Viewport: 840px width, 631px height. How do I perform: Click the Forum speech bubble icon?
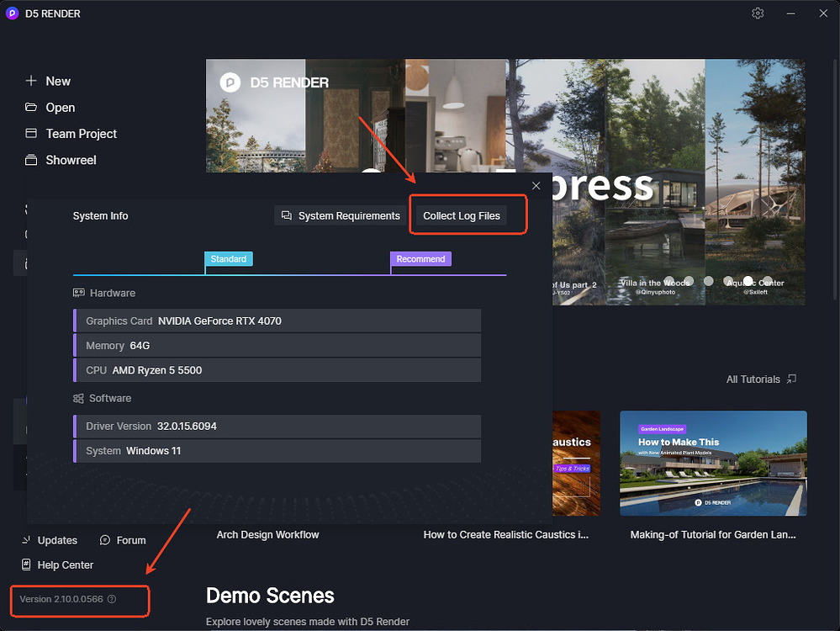[105, 540]
